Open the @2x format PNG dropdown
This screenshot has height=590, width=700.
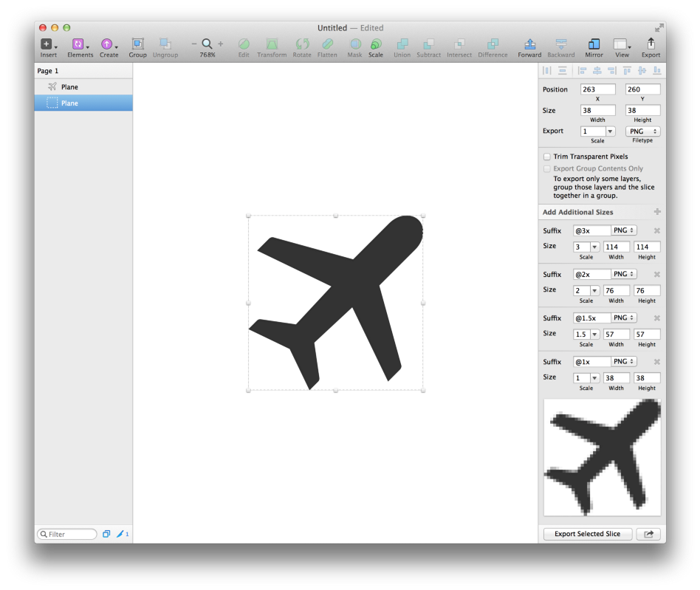pyautogui.click(x=623, y=274)
